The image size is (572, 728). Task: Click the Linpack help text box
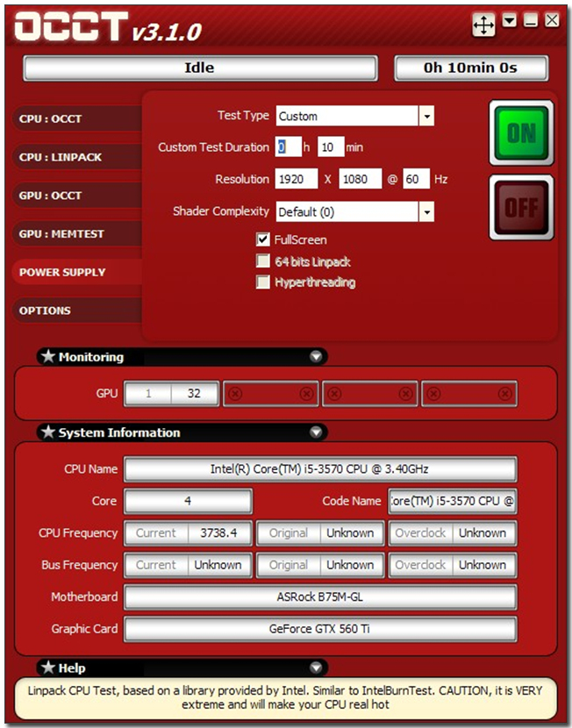(x=285, y=697)
